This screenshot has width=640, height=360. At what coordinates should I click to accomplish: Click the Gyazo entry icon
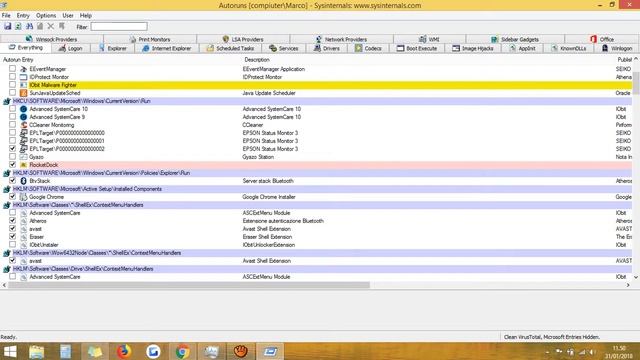[23, 157]
